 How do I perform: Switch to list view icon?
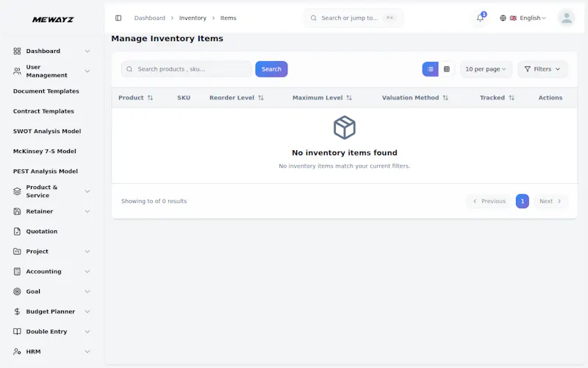point(430,69)
